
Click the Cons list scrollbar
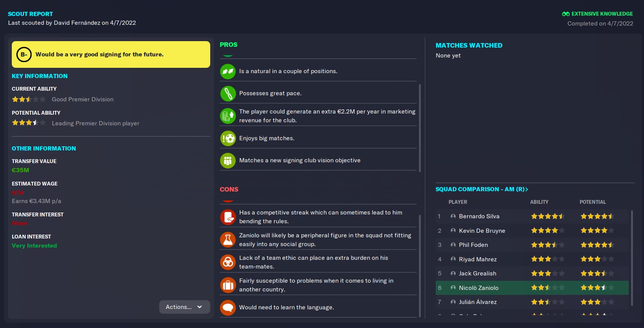point(420,266)
